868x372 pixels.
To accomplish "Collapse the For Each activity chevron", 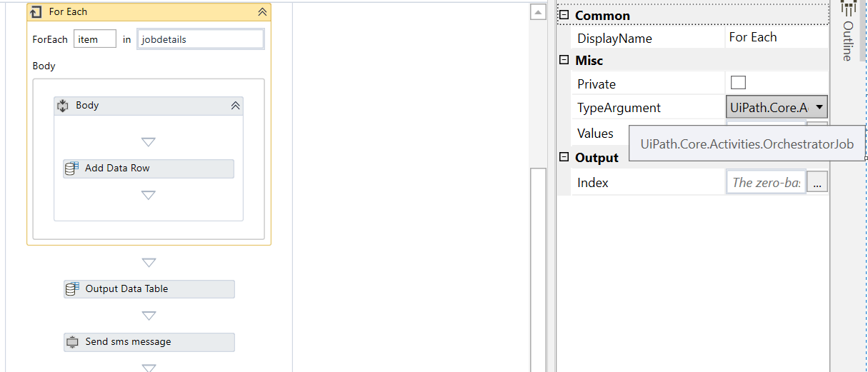I will (x=262, y=12).
